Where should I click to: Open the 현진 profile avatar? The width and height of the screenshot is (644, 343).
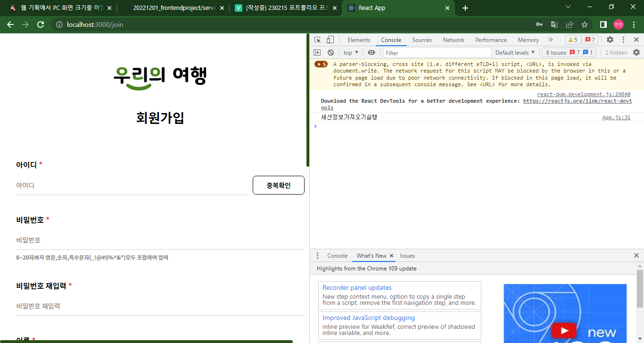[619, 24]
